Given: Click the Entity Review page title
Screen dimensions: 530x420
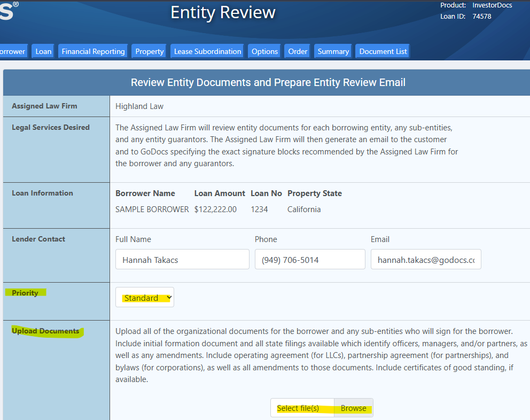Looking at the screenshot, I should pyautogui.click(x=223, y=12).
